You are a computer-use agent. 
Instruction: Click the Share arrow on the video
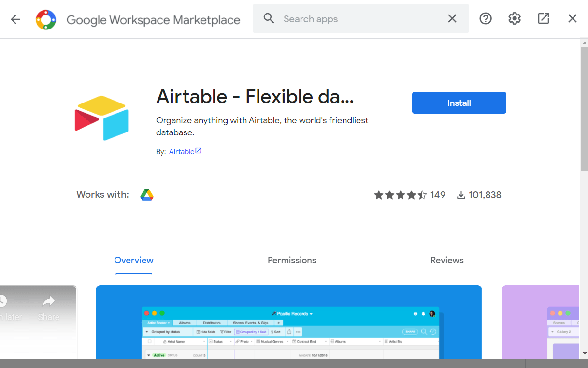point(48,302)
